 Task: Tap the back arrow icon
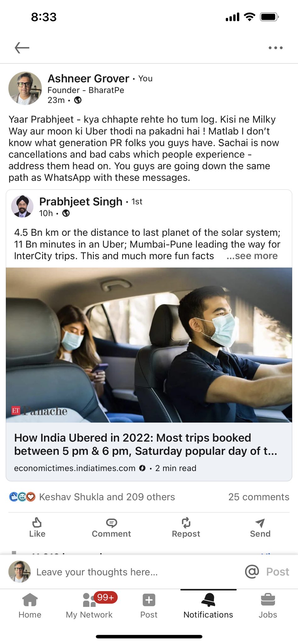tap(22, 48)
